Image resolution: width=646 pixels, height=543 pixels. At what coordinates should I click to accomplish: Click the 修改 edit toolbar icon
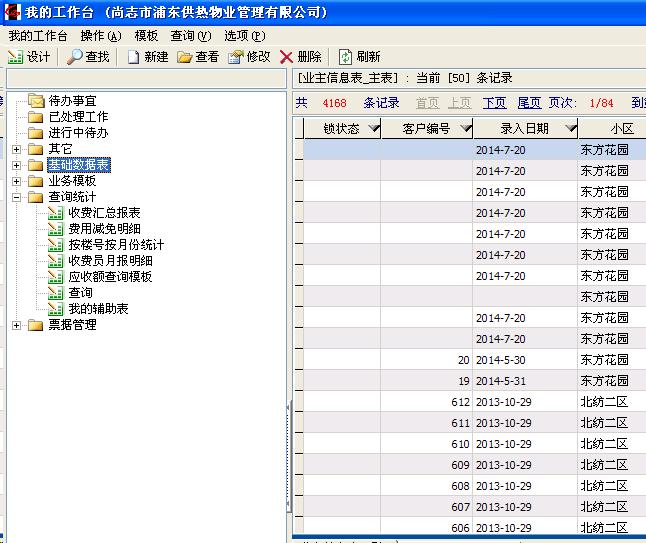[x=236, y=57]
